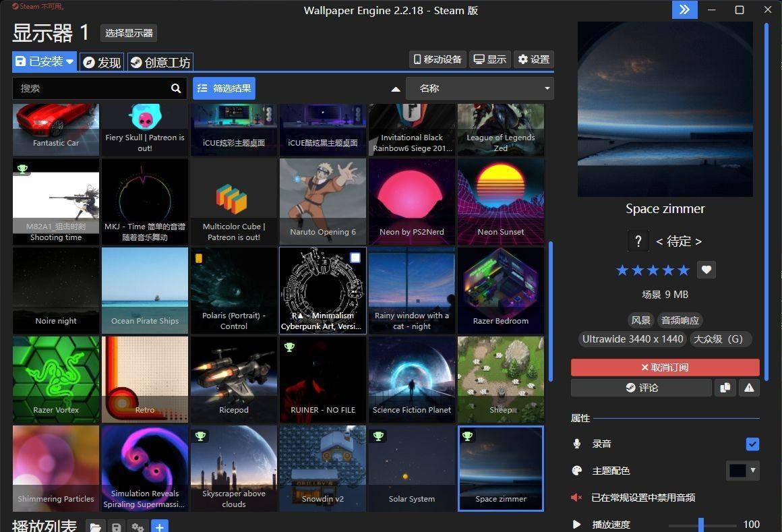Click the 主题配色 dark color swatch
Image resolution: width=782 pixels, height=532 pixels.
tap(738, 470)
